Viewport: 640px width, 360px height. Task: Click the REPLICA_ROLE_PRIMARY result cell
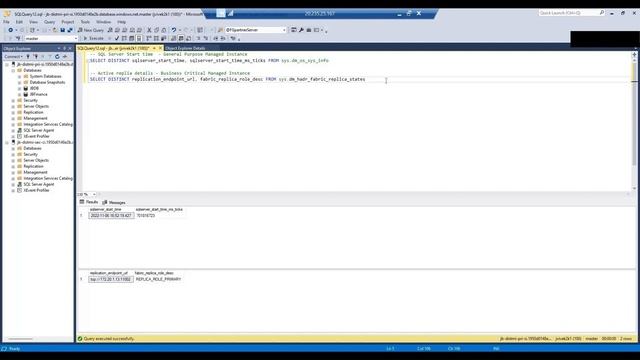click(158, 280)
